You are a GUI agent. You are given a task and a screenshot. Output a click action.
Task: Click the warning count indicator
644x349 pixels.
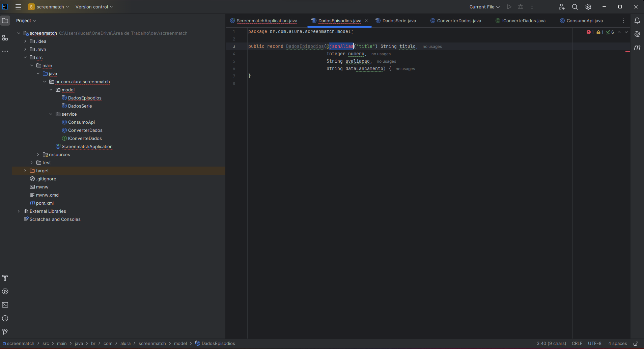600,32
